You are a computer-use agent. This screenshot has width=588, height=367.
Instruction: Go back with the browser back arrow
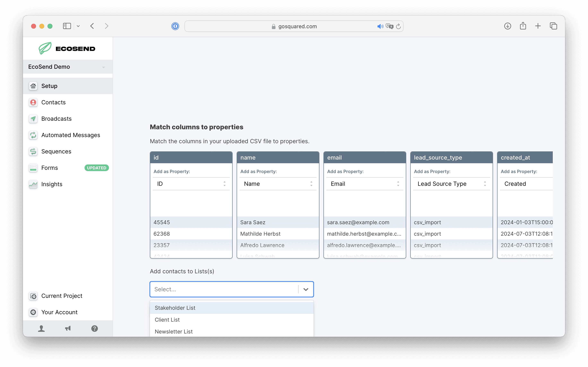[x=92, y=26]
